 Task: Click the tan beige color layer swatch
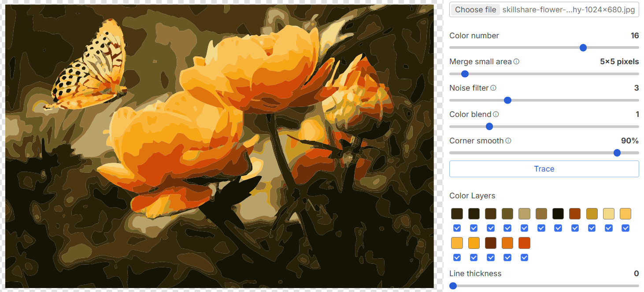[524, 214]
